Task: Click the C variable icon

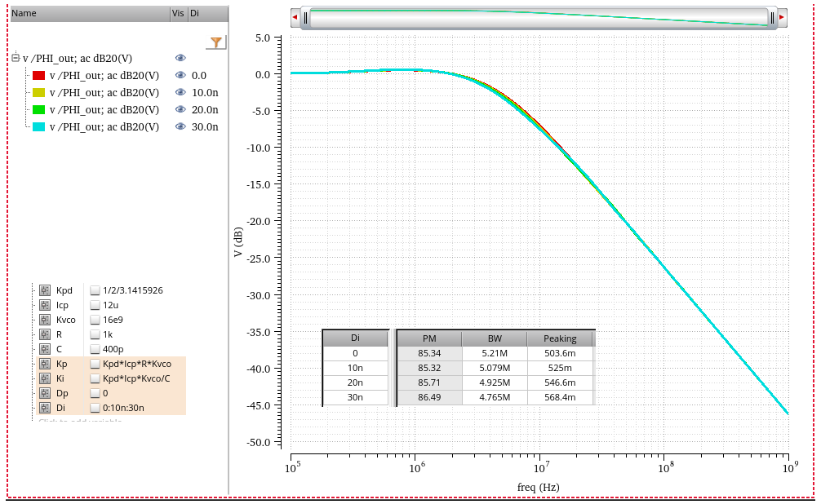Action: tap(45, 349)
